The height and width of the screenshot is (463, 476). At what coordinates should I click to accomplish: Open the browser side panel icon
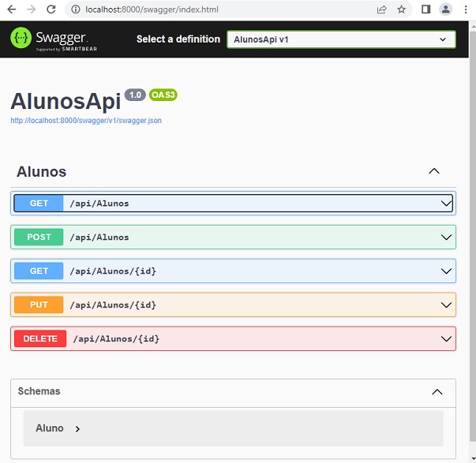point(425,9)
